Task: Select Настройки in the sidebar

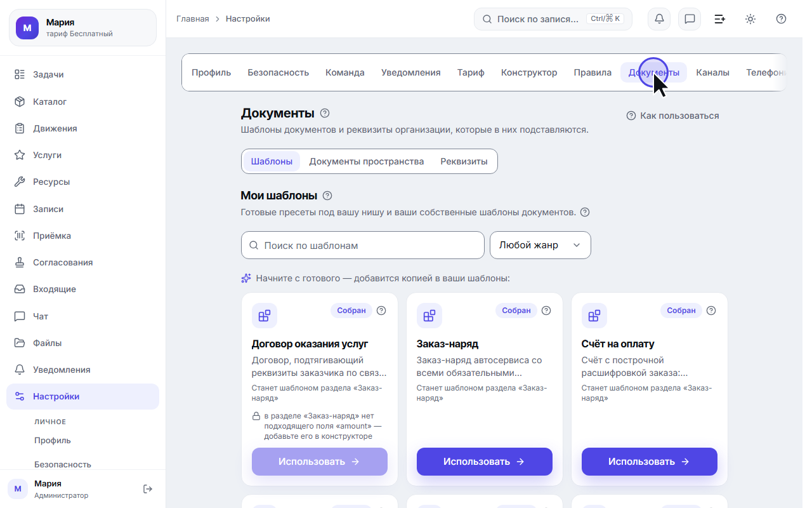Action: (x=82, y=396)
